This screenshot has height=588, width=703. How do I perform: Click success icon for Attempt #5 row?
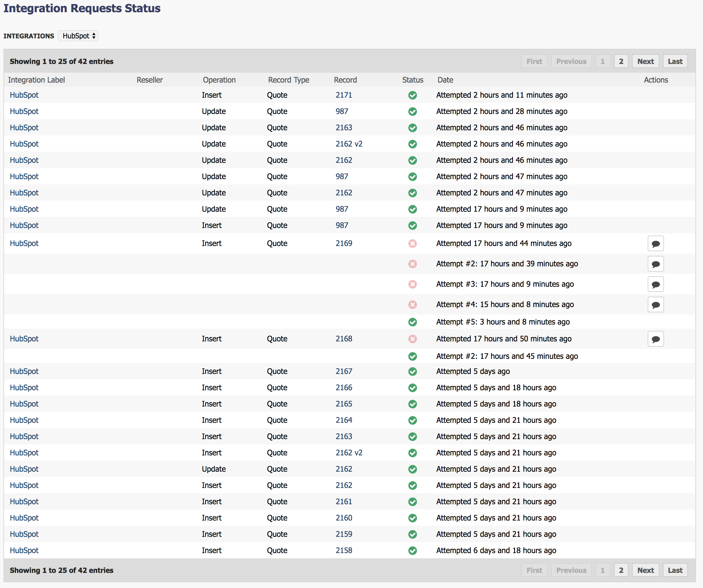tap(412, 322)
